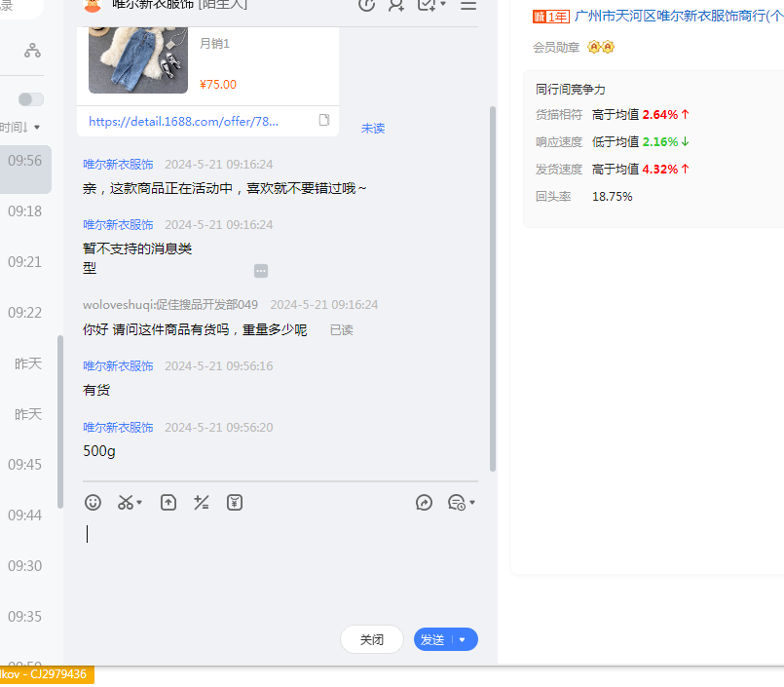Screen dimensions: 784x687
Task: Open the emoji picker in chat toolbar
Action: pos(93,503)
